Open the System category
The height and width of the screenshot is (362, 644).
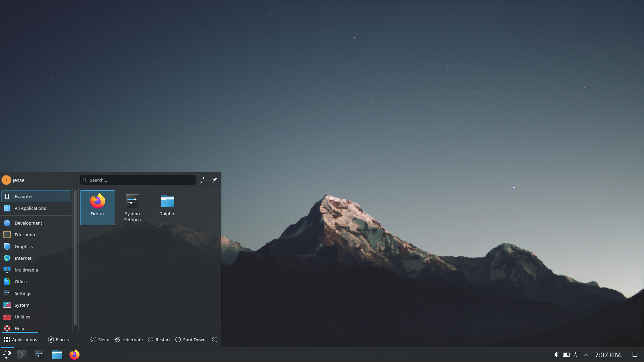pos(36,305)
